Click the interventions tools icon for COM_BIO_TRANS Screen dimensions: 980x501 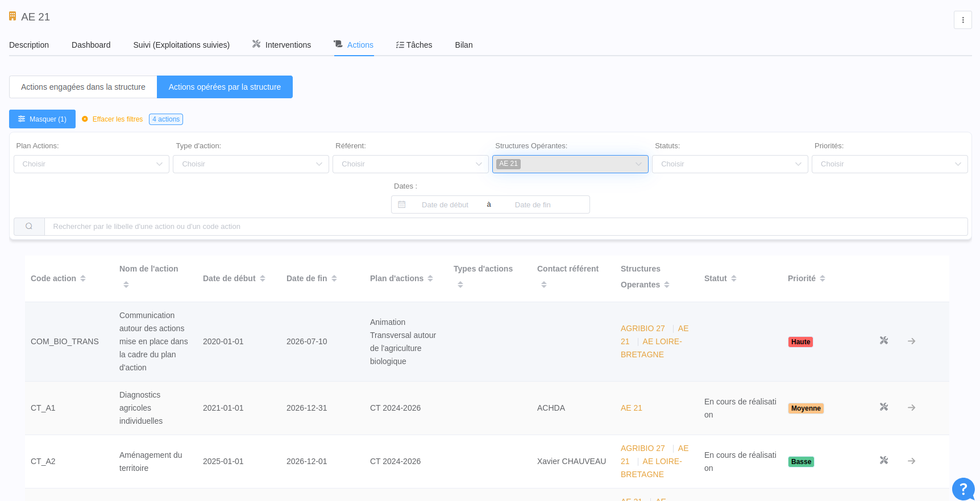(883, 341)
